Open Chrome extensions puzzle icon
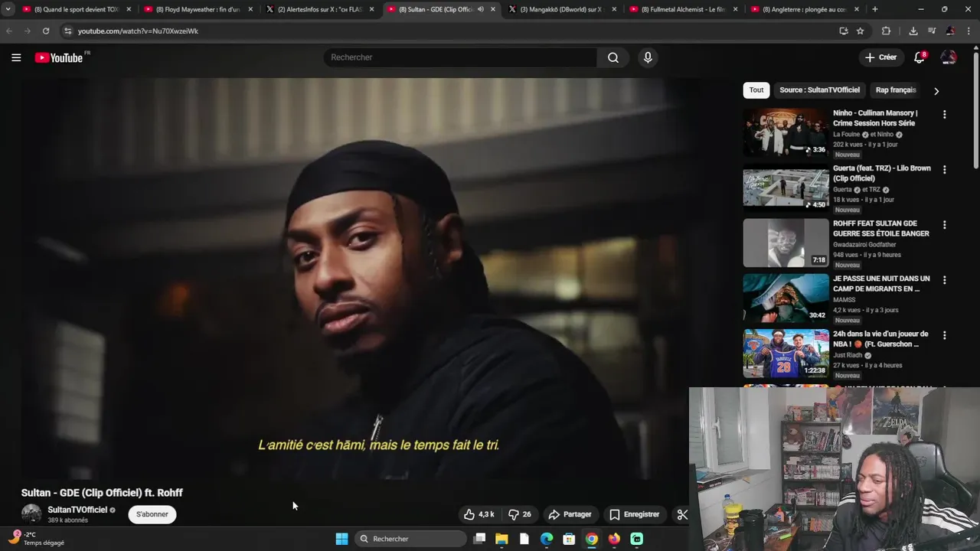Image resolution: width=980 pixels, height=551 pixels. pos(886,31)
